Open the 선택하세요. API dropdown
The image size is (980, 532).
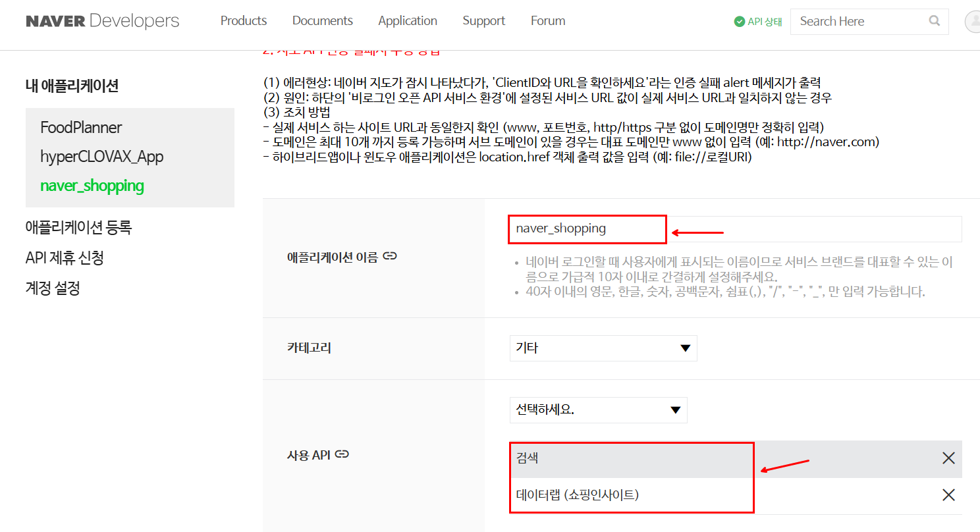[x=599, y=410]
